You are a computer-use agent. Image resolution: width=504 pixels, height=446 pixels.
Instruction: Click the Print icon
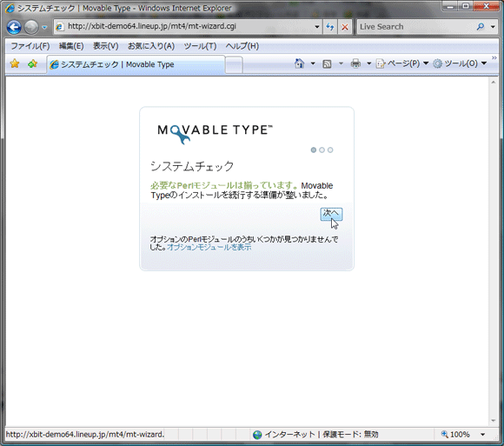coord(355,63)
